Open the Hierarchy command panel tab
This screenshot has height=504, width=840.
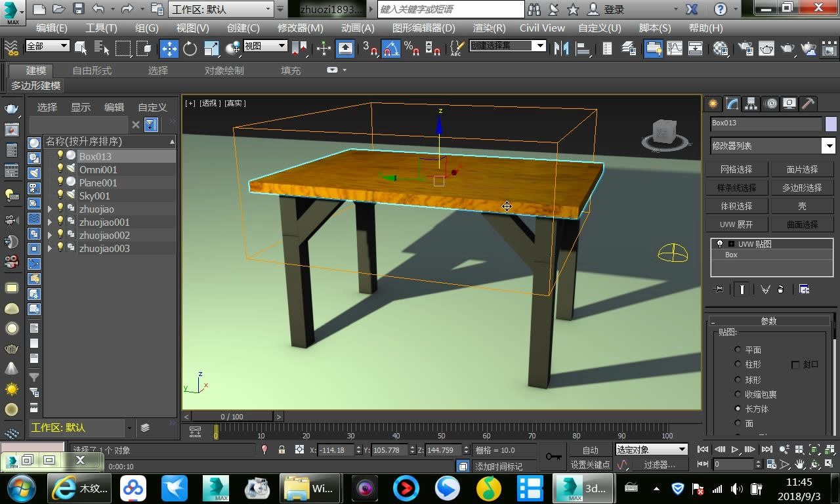coord(751,104)
